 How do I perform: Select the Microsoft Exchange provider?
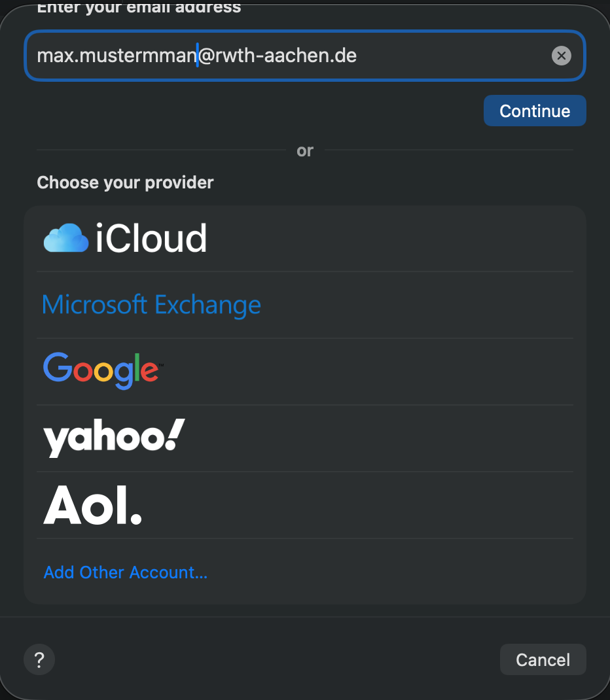click(151, 305)
